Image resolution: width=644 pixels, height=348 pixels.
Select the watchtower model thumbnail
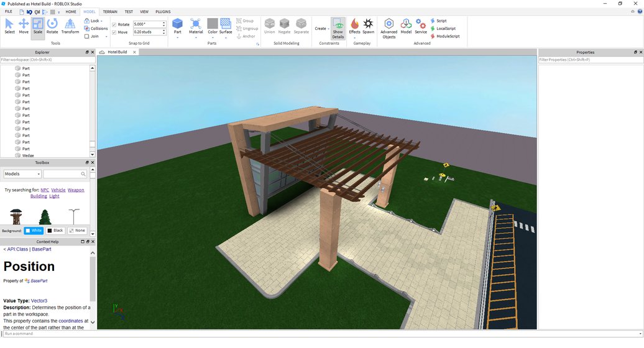pyautogui.click(x=16, y=216)
